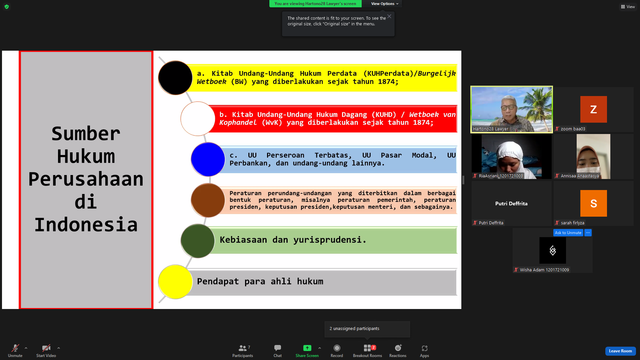Start Video from the Zoom toolbar
The width and height of the screenshot is (640, 360).
(x=46, y=350)
